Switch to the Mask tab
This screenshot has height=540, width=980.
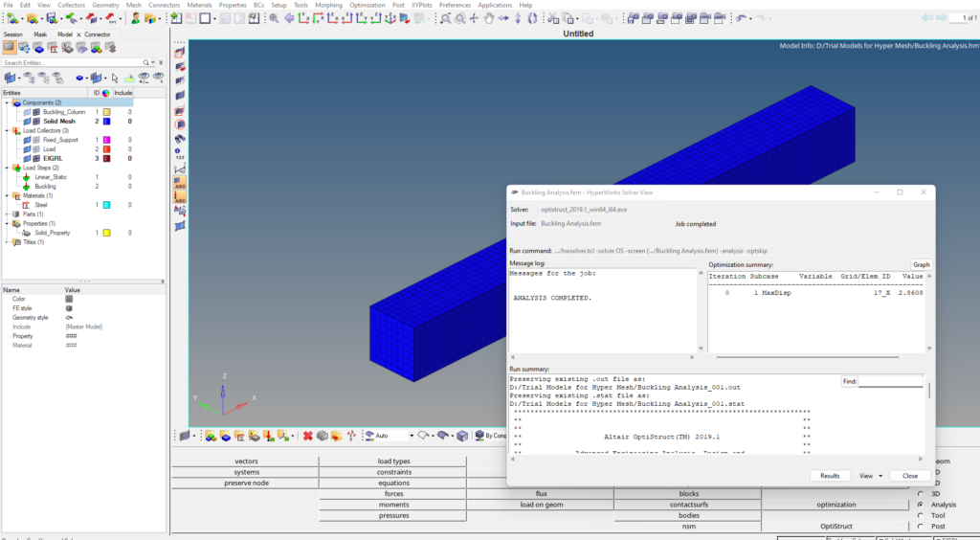point(40,34)
